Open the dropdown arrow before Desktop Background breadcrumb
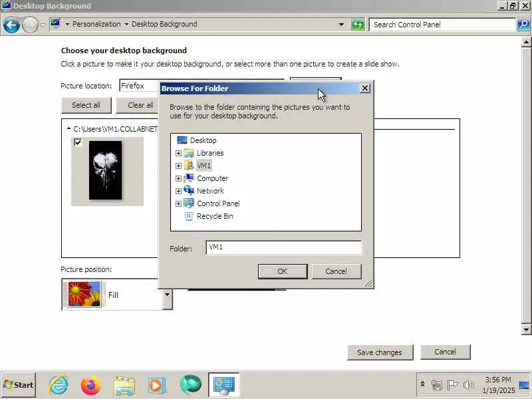The height and width of the screenshot is (399, 532). pos(126,24)
